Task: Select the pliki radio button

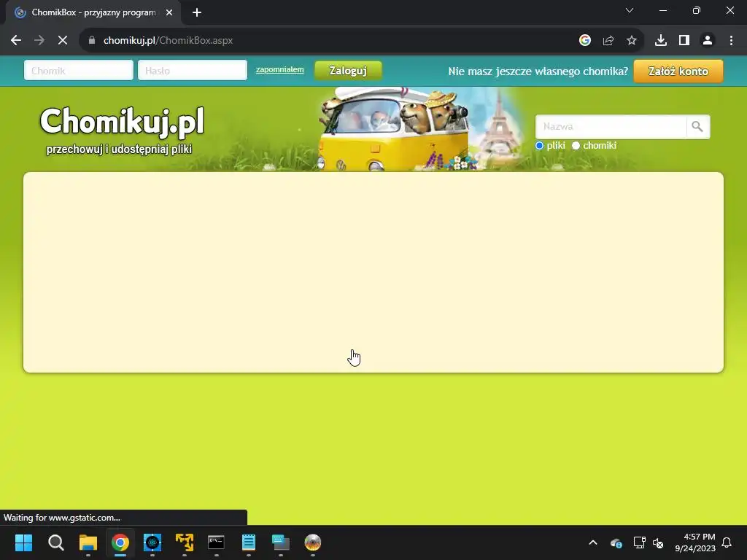Action: (x=539, y=146)
